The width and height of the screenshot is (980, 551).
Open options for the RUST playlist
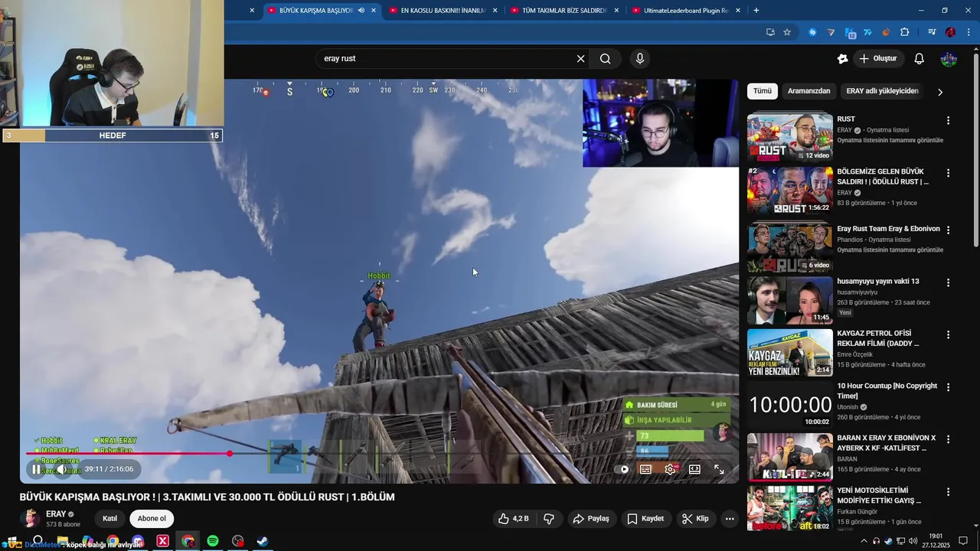pos(948,121)
